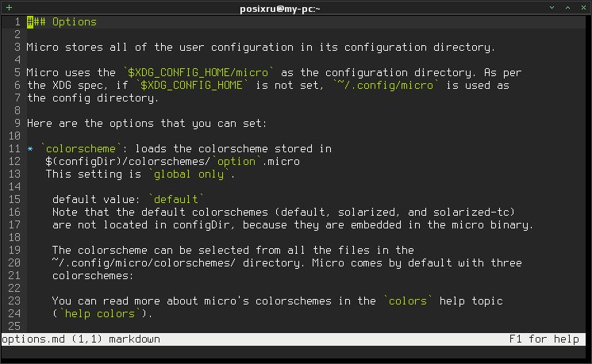Image resolution: width=592 pixels, height=364 pixels.
Task: Click the options.md filename in status bar
Action: point(33,339)
